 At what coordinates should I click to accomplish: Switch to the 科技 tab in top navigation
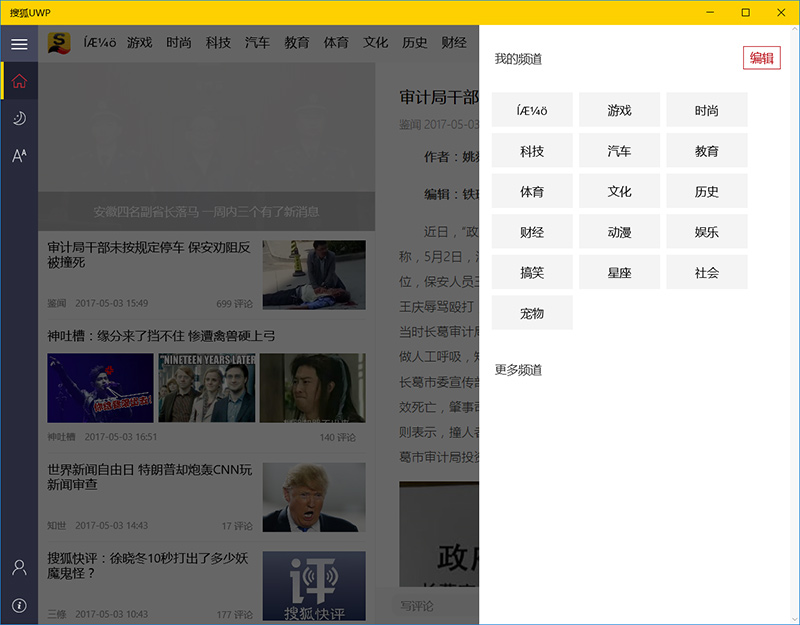[218, 42]
